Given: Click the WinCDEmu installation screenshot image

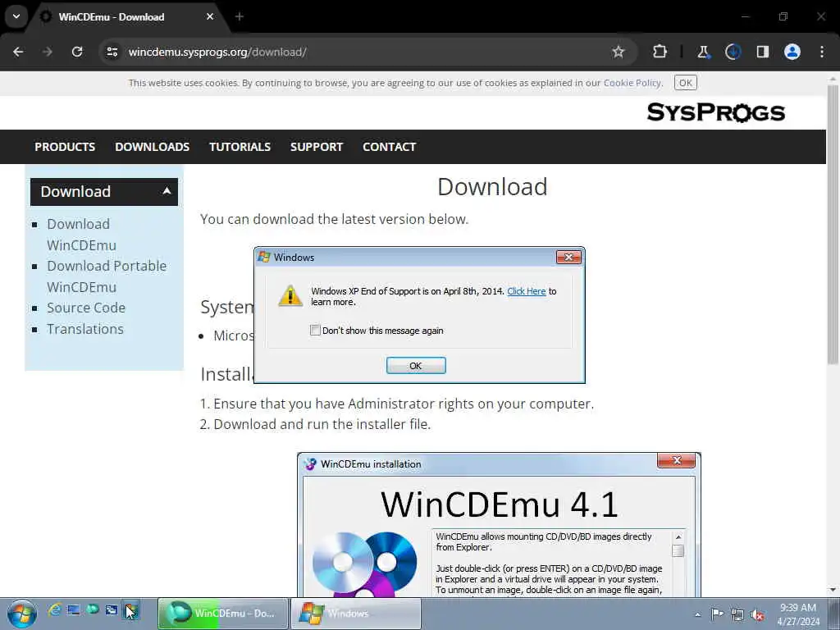Looking at the screenshot, I should point(499,525).
